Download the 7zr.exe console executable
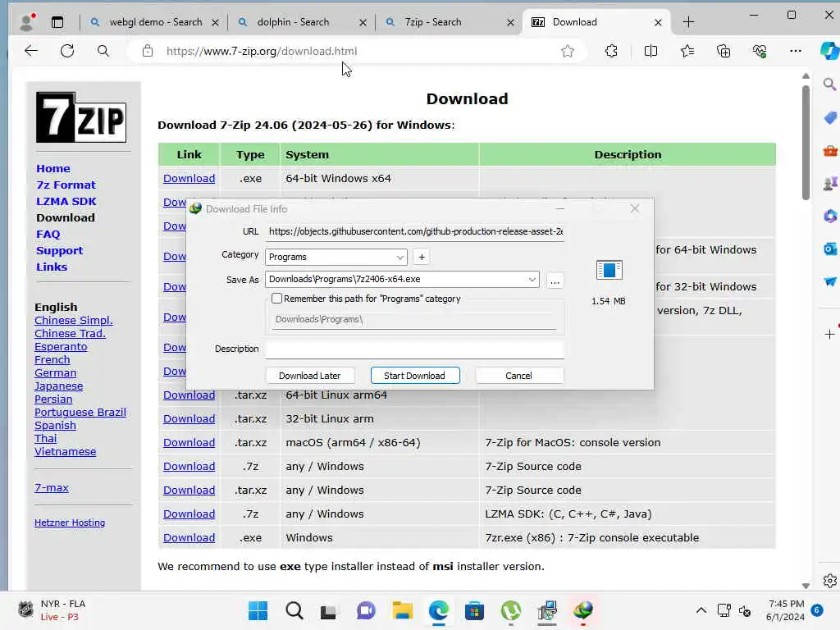This screenshot has width=840, height=630. tap(189, 537)
